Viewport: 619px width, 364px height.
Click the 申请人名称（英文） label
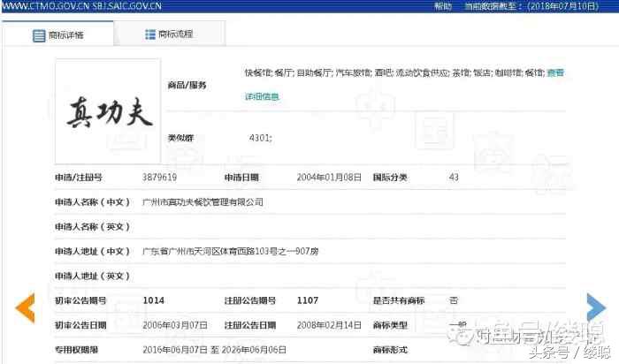pyautogui.click(x=92, y=227)
